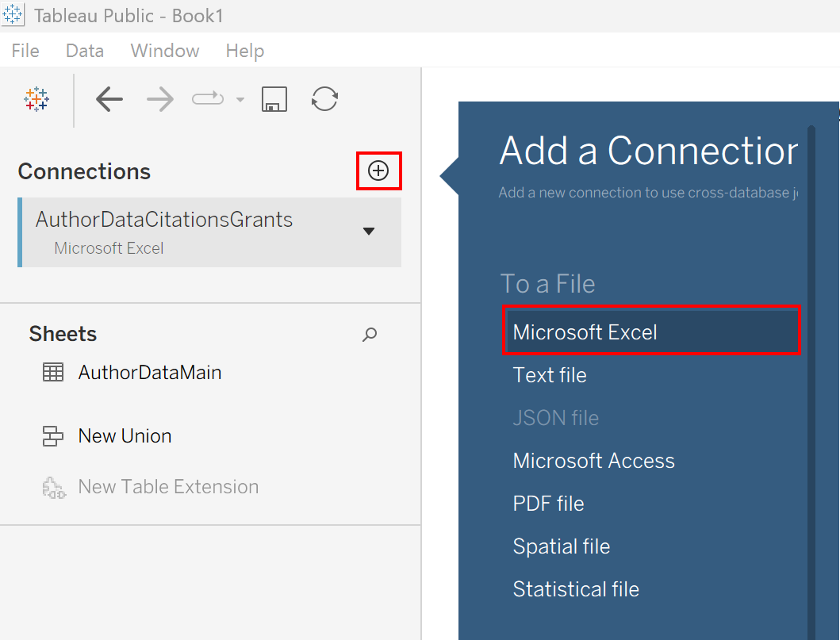Click the Tableau Public title bar app icon
The height and width of the screenshot is (640, 840).
[x=13, y=14]
